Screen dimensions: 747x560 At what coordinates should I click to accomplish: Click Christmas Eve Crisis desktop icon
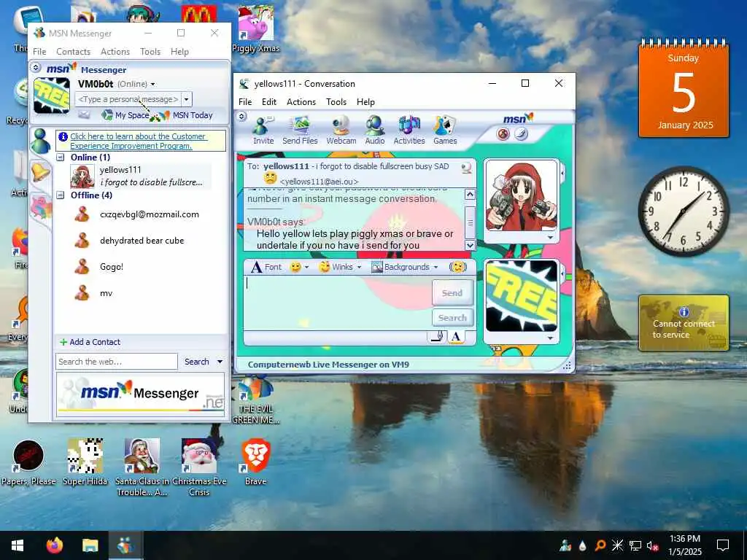coord(199,467)
